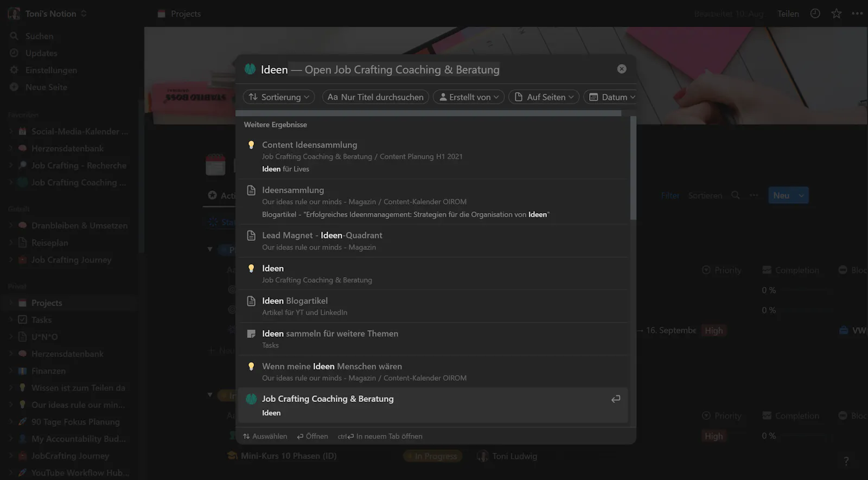
Task: Open the database view three-dot menu
Action: point(754,195)
